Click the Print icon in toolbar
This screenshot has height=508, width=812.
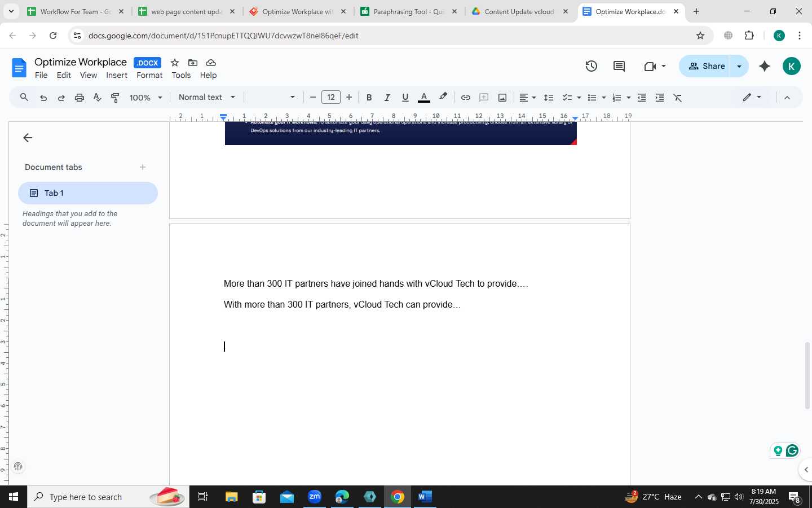pyautogui.click(x=80, y=98)
